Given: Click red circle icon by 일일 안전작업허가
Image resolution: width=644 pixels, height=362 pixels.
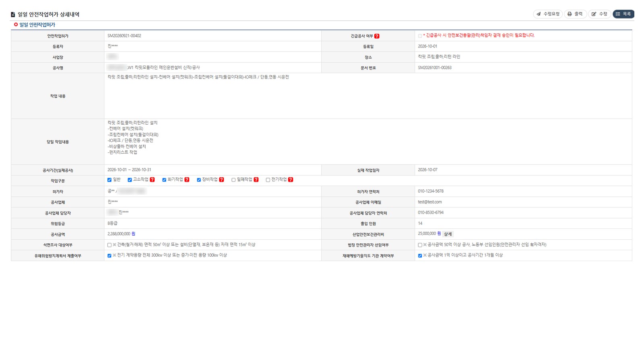Looking at the screenshot, I should point(16,25).
